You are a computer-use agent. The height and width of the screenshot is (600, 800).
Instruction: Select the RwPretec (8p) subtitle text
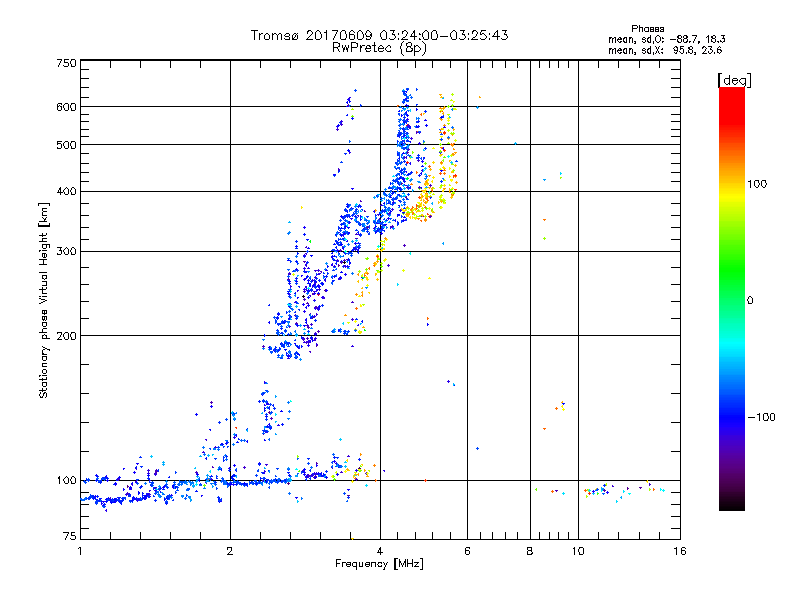[x=380, y=47]
